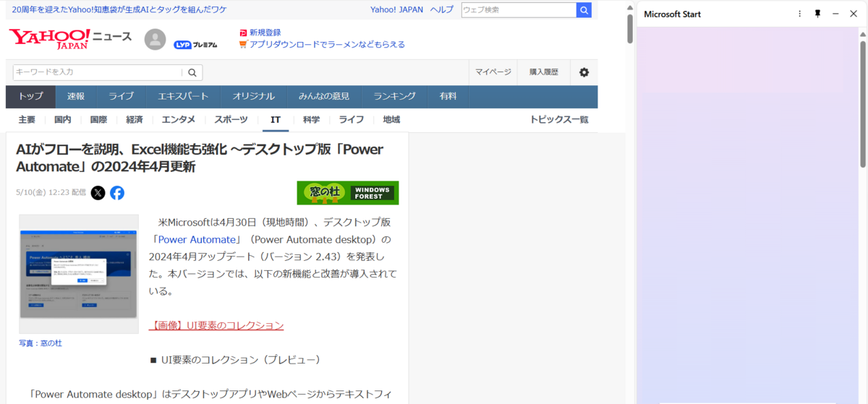Screen dimensions: 868x404
Task: Switch to the 科学 category
Action: click(312, 120)
